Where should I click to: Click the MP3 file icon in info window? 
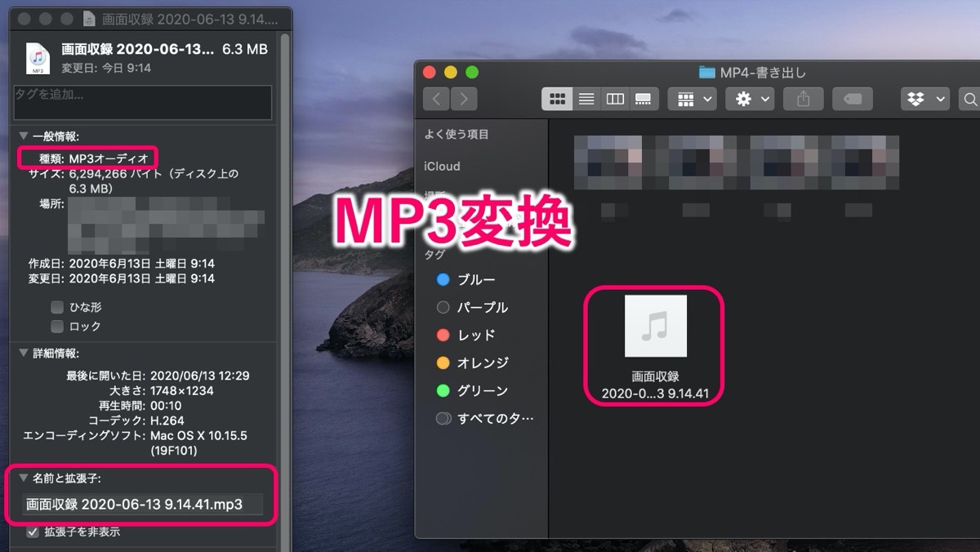click(38, 58)
